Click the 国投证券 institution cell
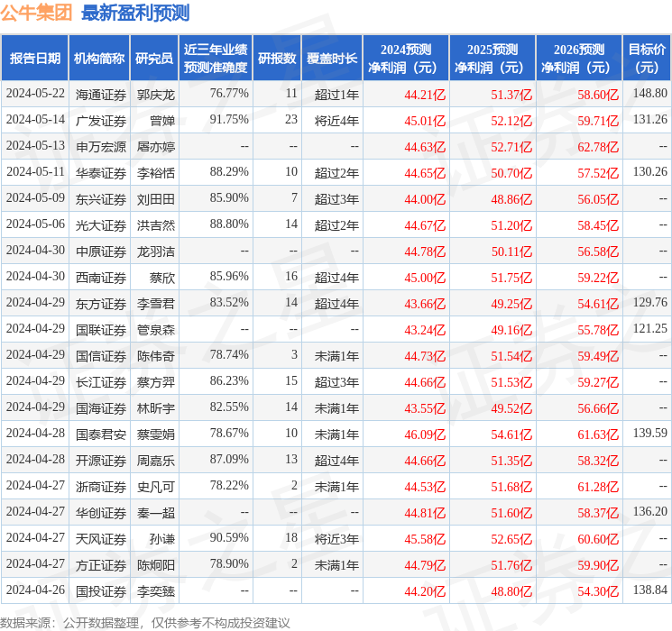 coord(101,591)
